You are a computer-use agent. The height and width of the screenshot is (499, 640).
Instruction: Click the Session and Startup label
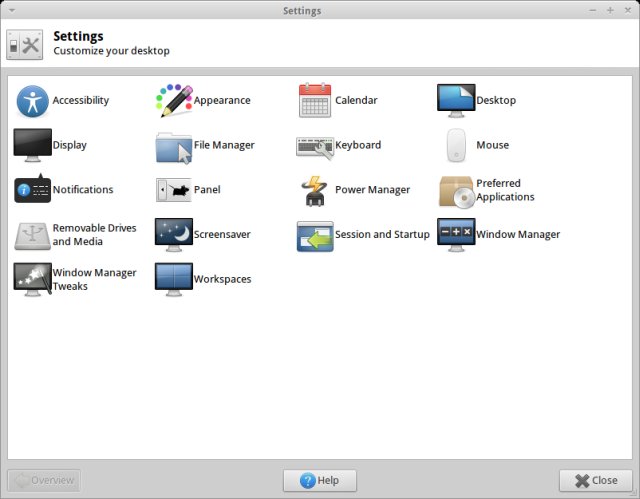click(x=382, y=235)
